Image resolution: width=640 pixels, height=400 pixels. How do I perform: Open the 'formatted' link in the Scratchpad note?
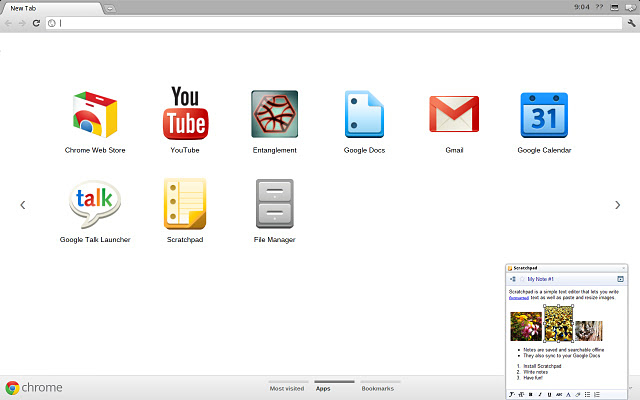[x=519, y=298]
